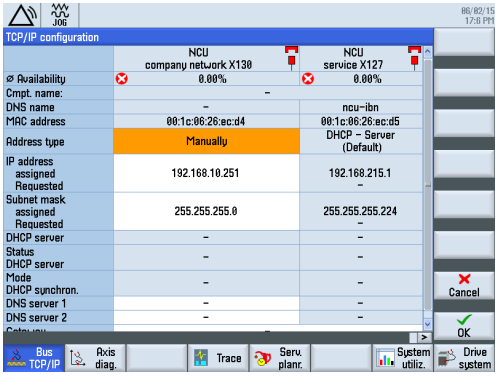Open the Trace softkey
This screenshot has height=376, width=497.
(x=218, y=358)
